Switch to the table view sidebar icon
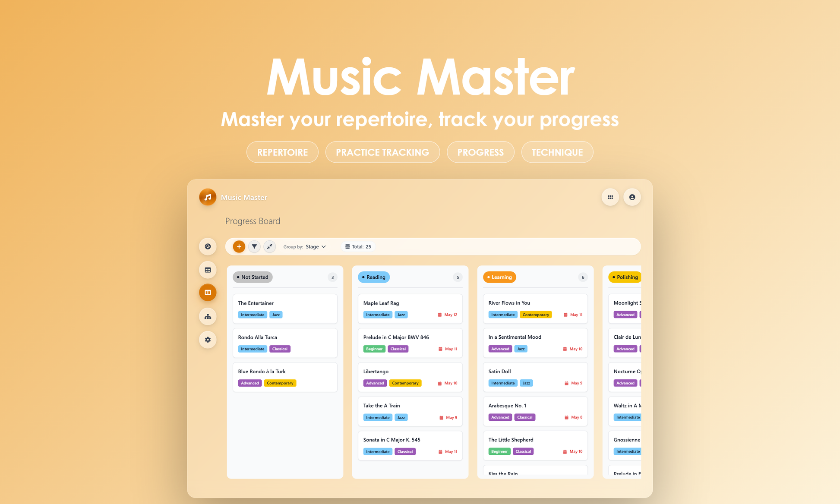 (x=208, y=270)
